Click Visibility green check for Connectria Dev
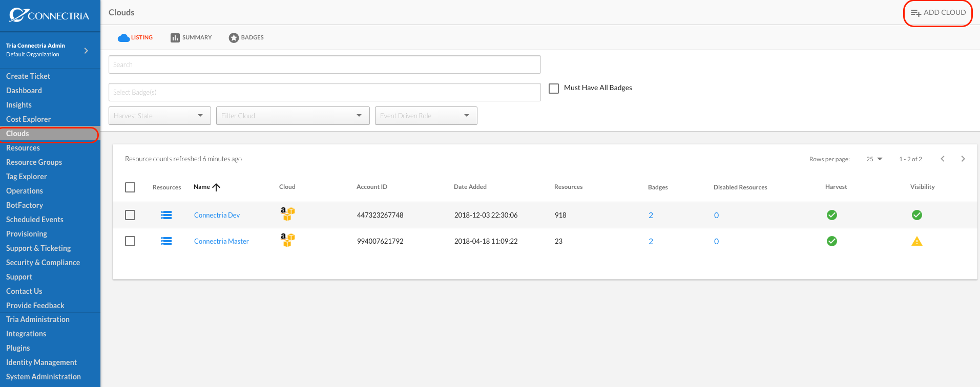The image size is (980, 387). point(917,215)
